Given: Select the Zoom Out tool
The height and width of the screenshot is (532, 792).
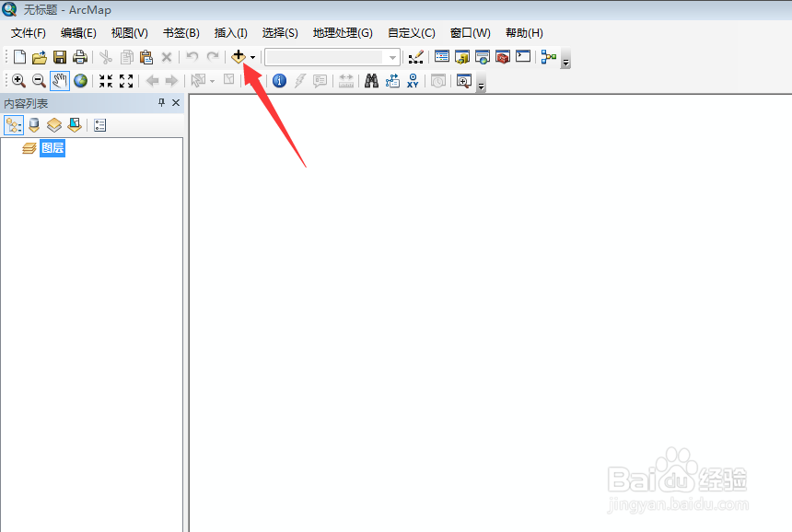Looking at the screenshot, I should tap(39, 81).
